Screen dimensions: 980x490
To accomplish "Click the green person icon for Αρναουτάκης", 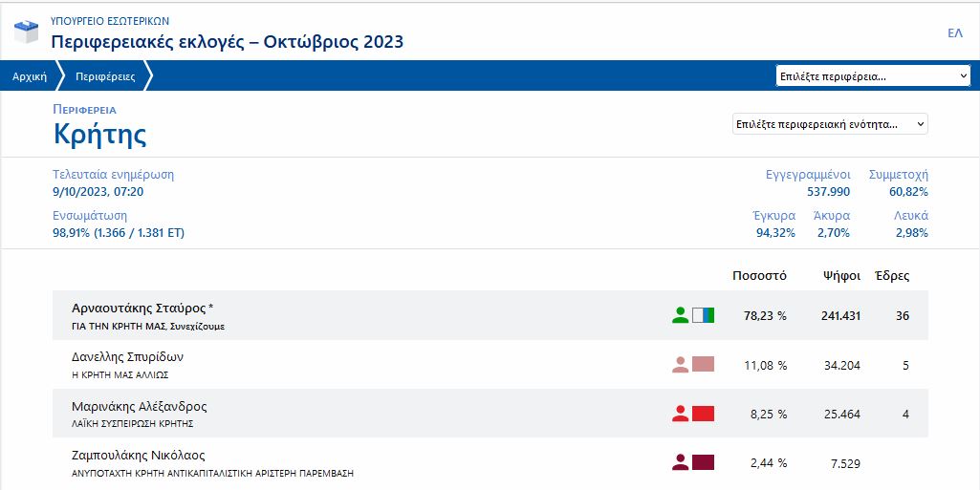I will tap(680, 315).
